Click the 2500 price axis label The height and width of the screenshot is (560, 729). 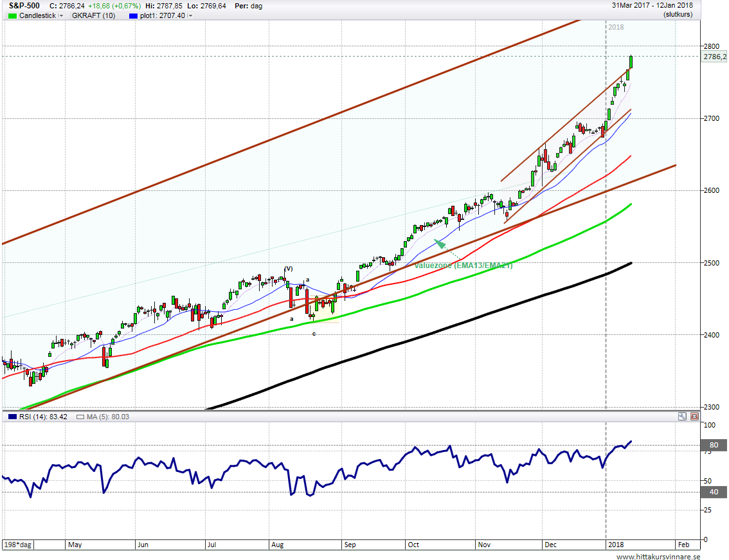(x=712, y=263)
